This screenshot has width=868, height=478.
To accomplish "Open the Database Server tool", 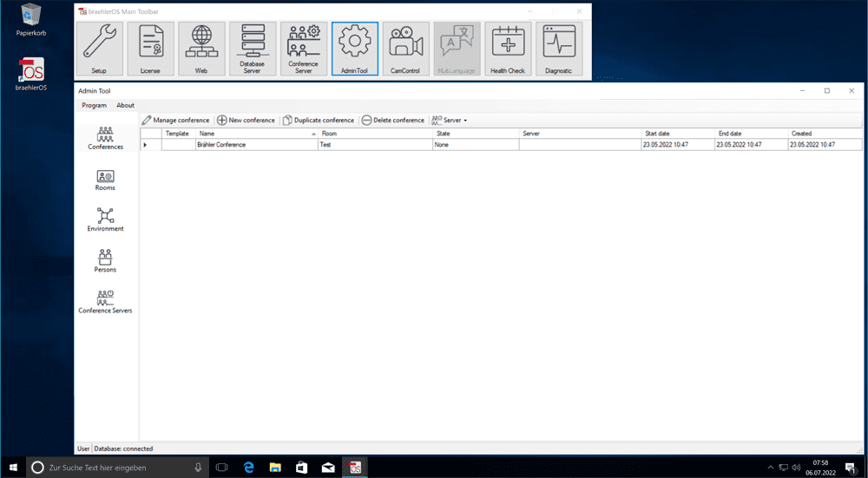I will pos(253,49).
